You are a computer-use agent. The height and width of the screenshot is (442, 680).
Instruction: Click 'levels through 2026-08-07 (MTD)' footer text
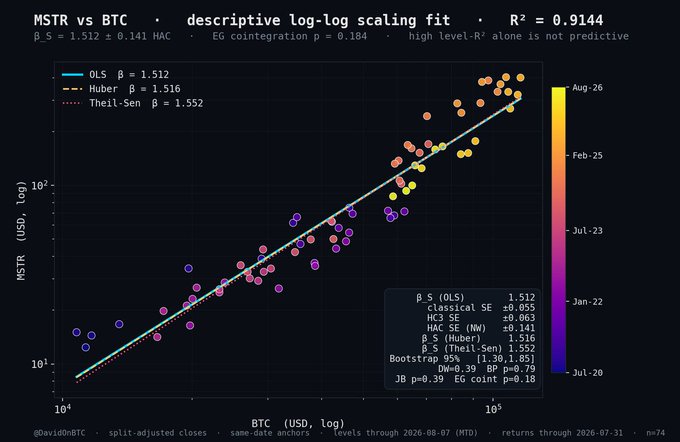pyautogui.click(x=405, y=433)
